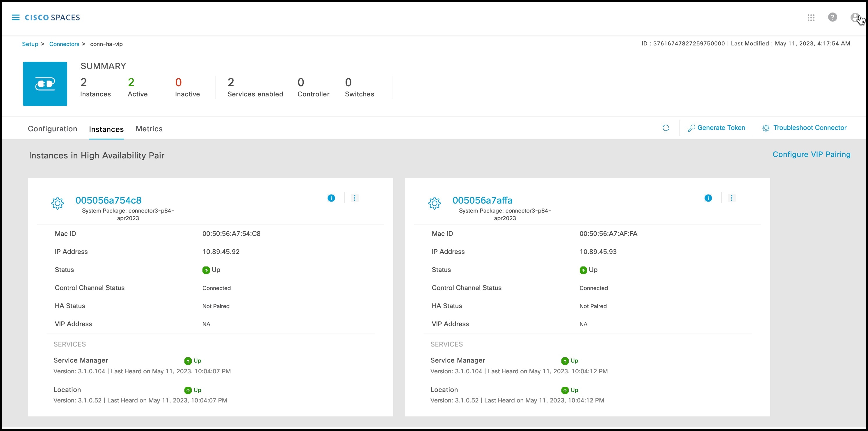
Task: Switch to the Metrics tab
Action: tap(149, 129)
